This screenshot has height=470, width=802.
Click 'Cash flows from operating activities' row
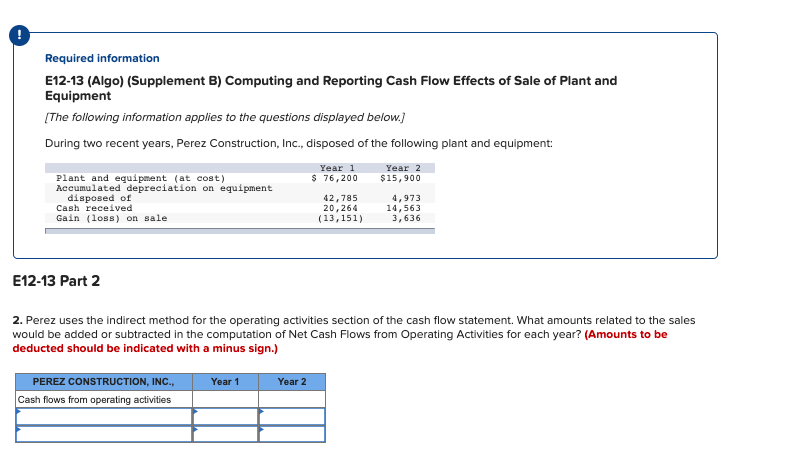click(x=104, y=399)
